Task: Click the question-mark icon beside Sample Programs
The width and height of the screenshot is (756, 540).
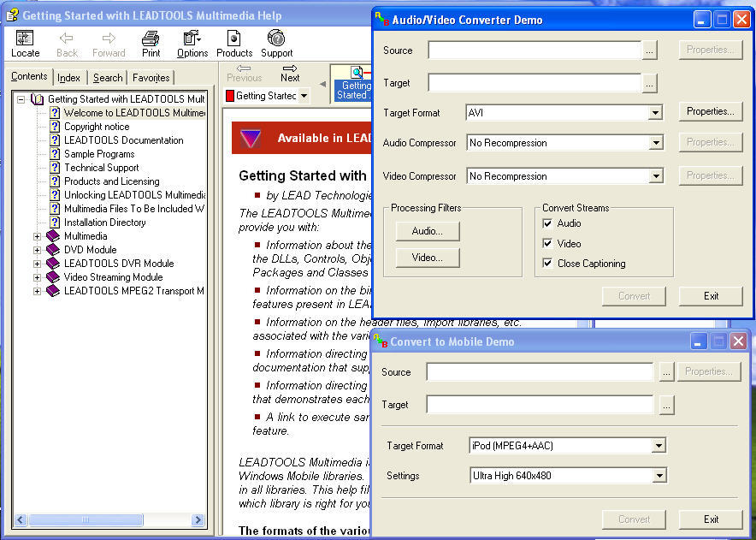Action: (55, 154)
